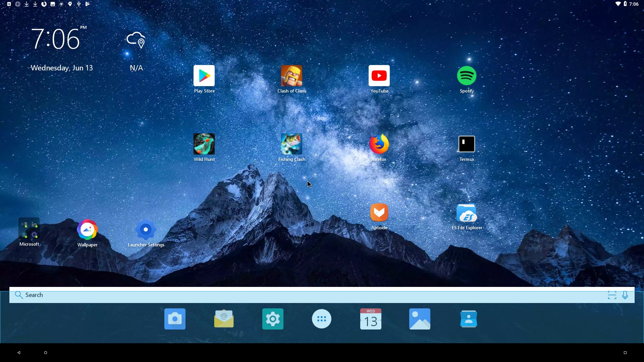Click the USB notification icon in status bar
The width and height of the screenshot is (644, 362).
click(79, 4)
